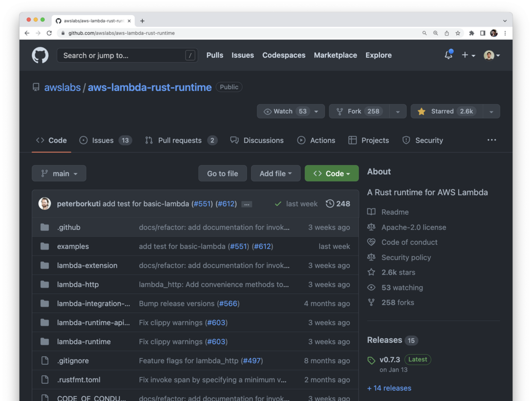Reload the page in the browser

pyautogui.click(x=49, y=33)
